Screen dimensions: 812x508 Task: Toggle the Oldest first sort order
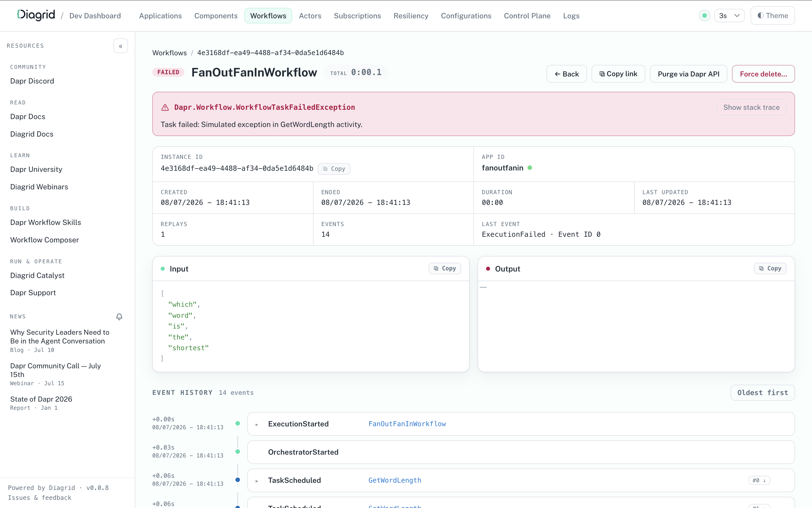(x=762, y=392)
